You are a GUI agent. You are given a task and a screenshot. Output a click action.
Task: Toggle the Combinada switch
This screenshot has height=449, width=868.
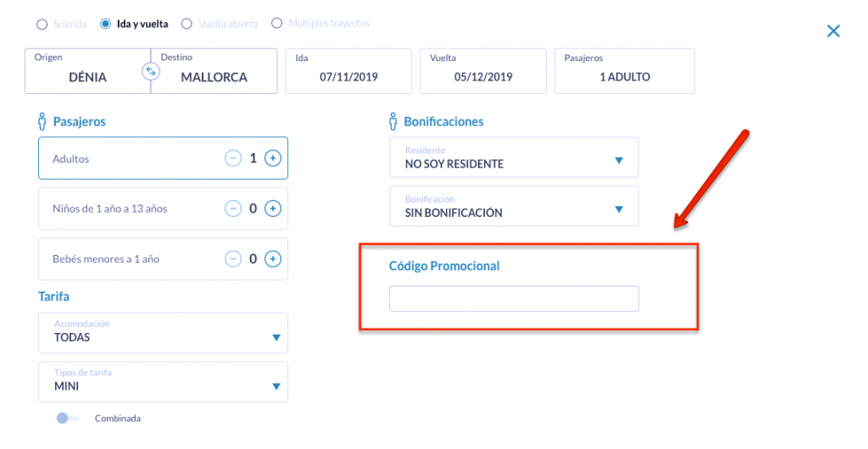click(x=68, y=419)
